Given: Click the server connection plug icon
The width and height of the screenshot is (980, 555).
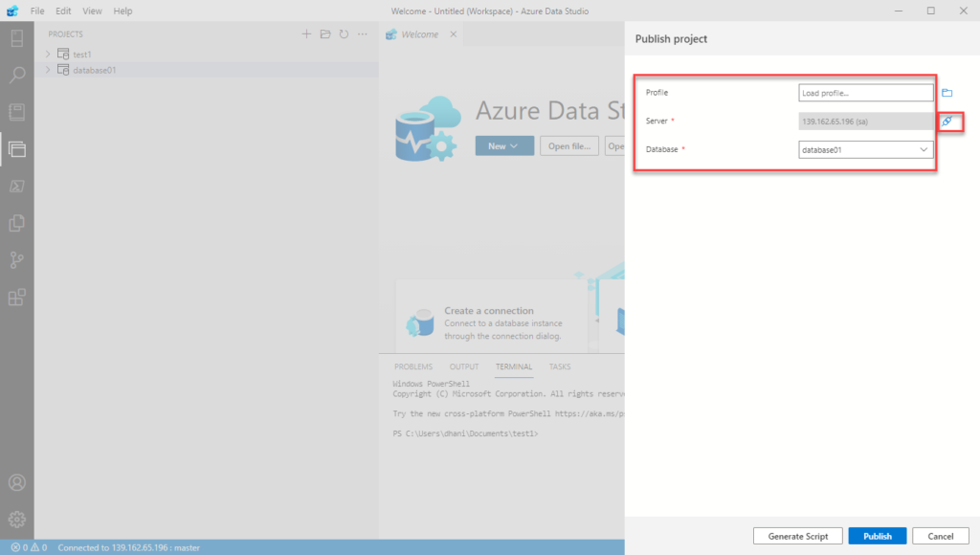Looking at the screenshot, I should 947,122.
